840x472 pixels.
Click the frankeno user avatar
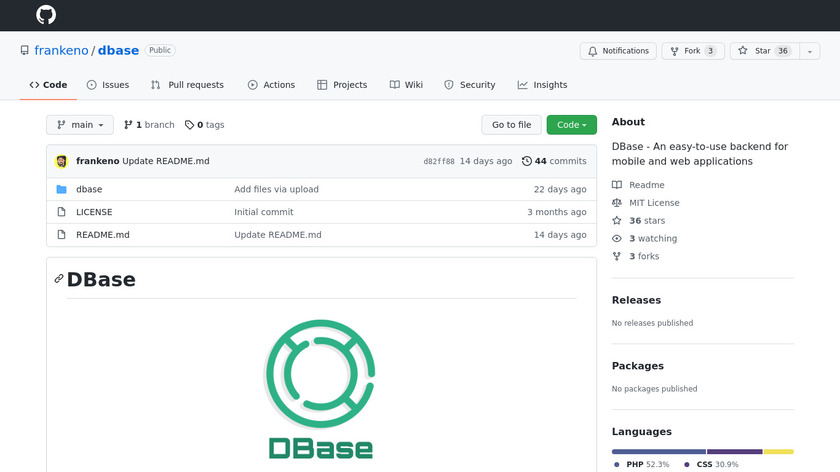click(x=61, y=161)
